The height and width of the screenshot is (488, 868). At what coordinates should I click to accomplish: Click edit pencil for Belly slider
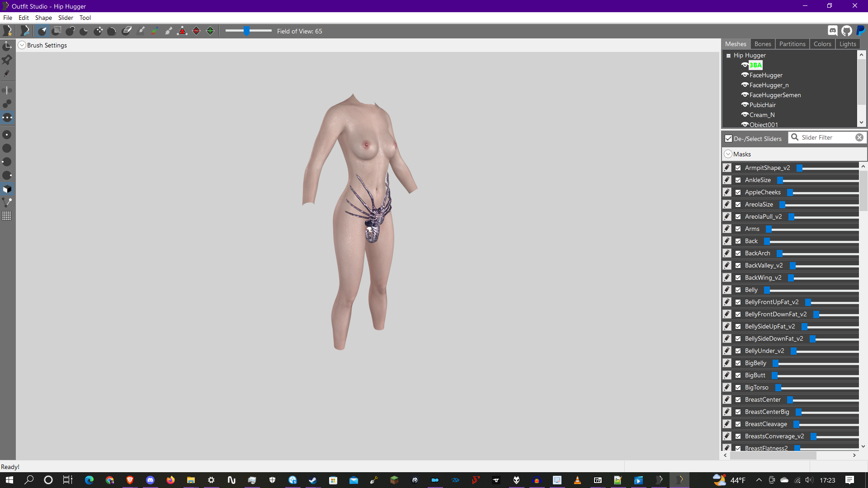coord(727,290)
